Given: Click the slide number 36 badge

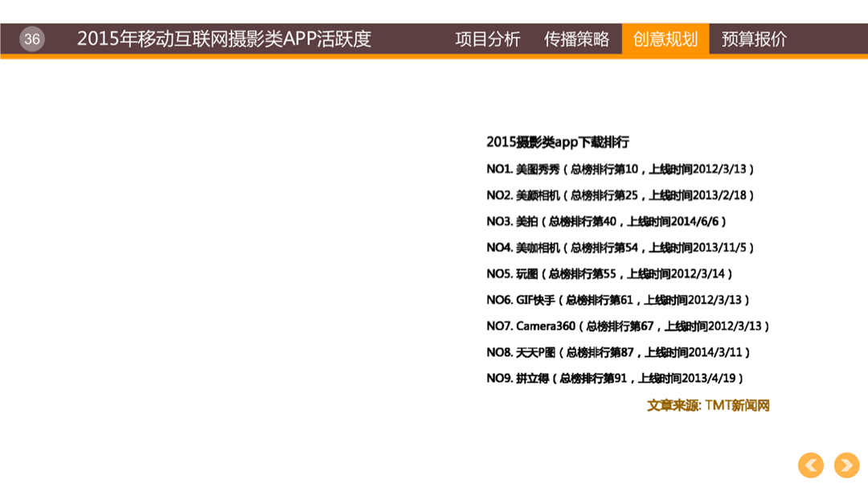Looking at the screenshot, I should click(32, 39).
